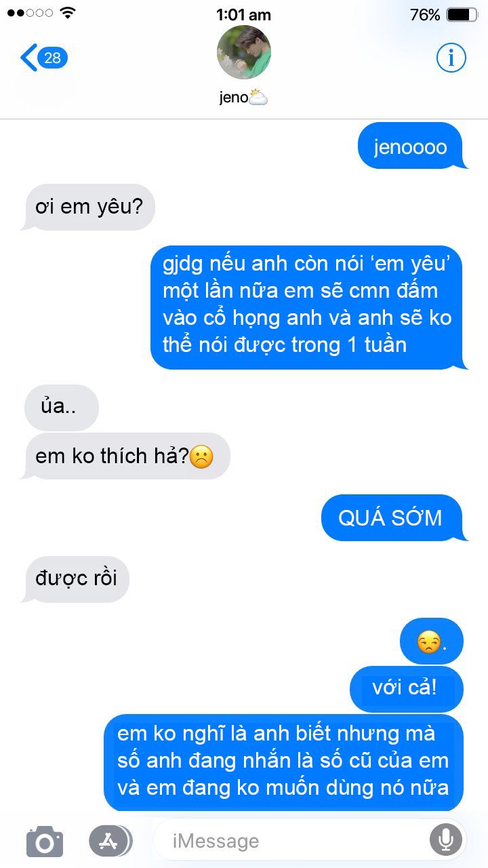Tap the 'em ko thích hả?' bubble
This screenshot has height=868, width=488.
pos(126,456)
